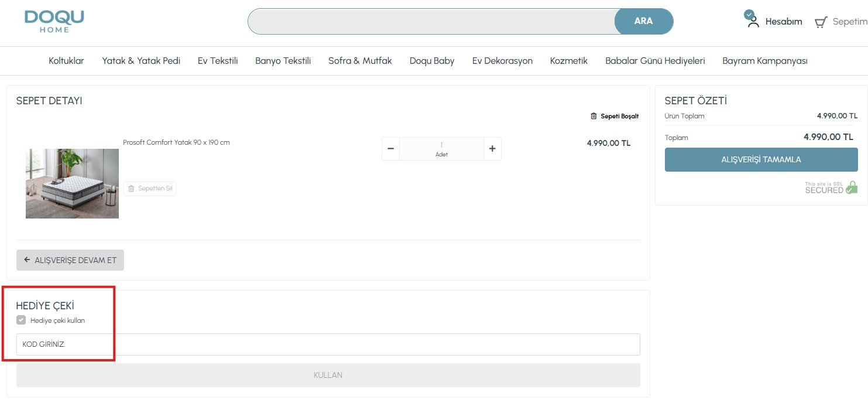Image resolution: width=868 pixels, height=406 pixels.
Task: Click the SSL Secured lock badge
Action: pyautogui.click(x=831, y=187)
